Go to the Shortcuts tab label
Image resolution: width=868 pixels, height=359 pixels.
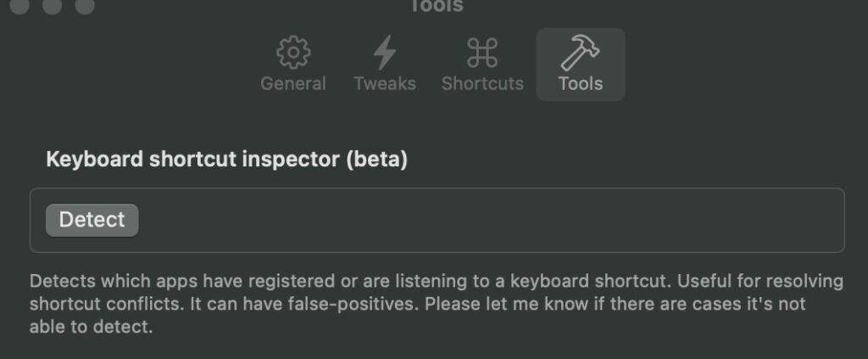[482, 84]
